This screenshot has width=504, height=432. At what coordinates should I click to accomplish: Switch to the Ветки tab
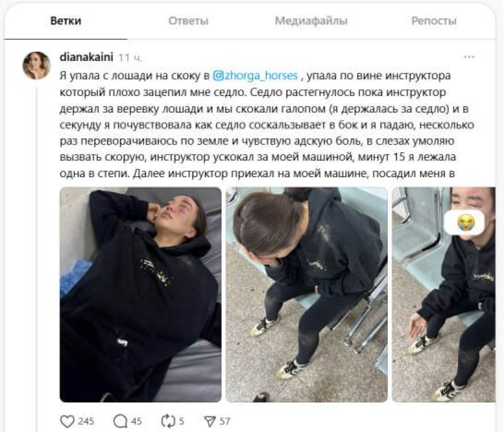[66, 21]
